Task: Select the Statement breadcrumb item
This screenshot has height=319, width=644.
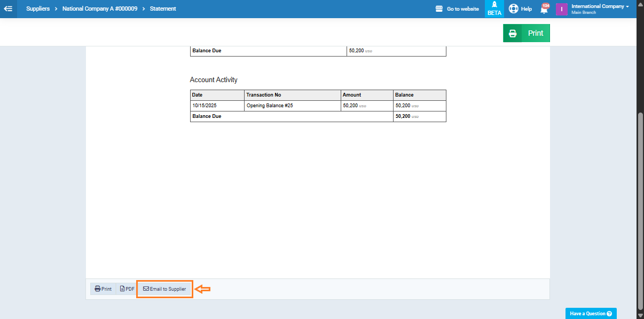Action: pos(163,9)
